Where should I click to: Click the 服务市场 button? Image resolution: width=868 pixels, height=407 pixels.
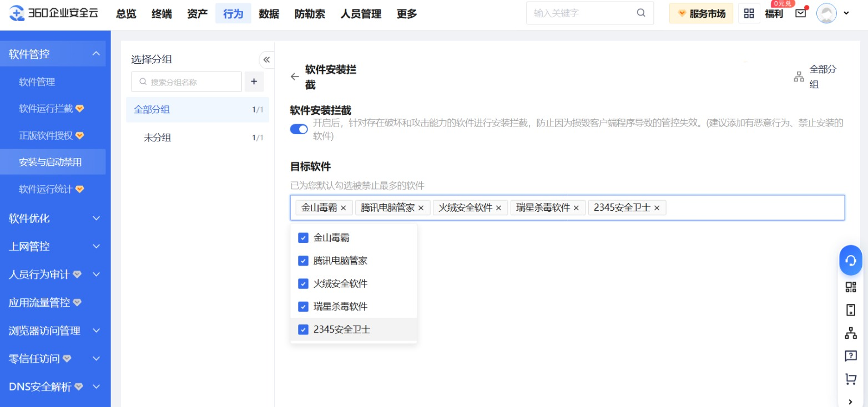pyautogui.click(x=701, y=13)
